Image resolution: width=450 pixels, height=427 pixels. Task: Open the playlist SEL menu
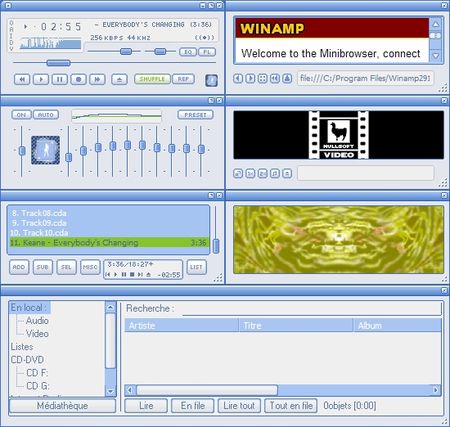tap(66, 267)
